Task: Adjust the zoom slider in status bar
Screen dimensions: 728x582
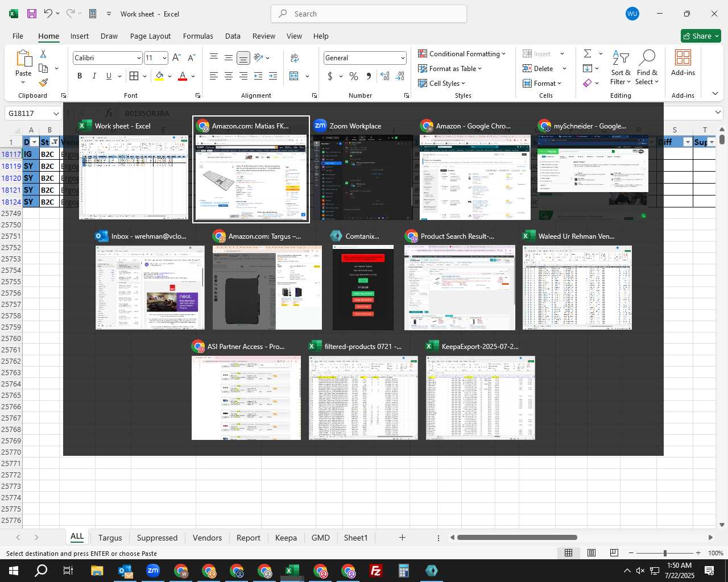Action: point(665,553)
